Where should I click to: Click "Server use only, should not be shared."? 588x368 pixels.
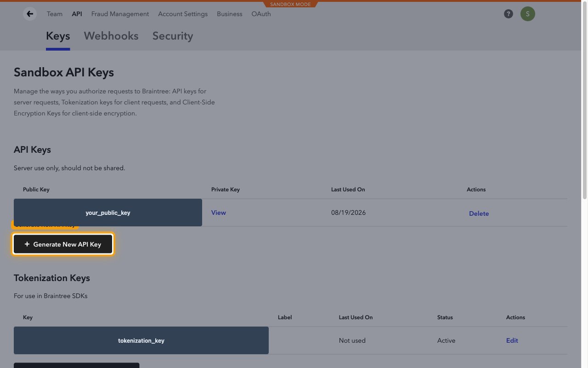pos(69,168)
